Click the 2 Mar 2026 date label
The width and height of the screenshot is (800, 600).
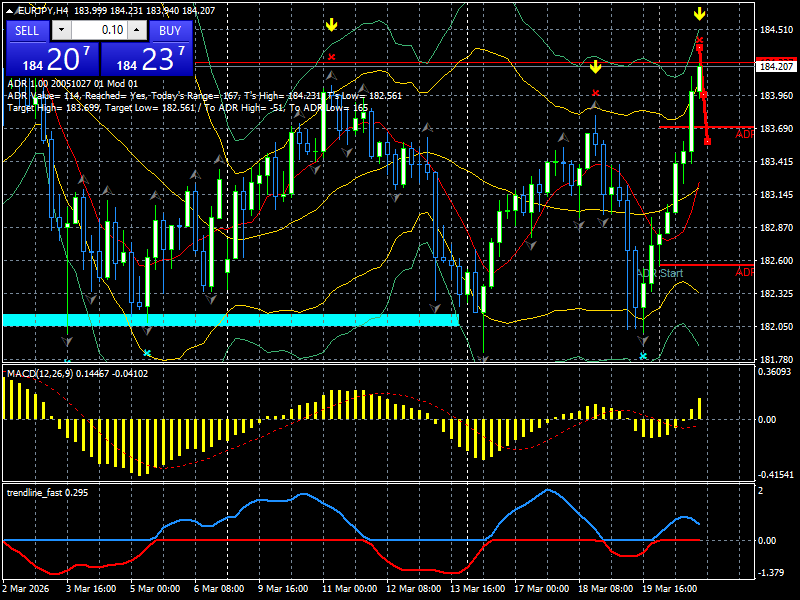coord(26,588)
